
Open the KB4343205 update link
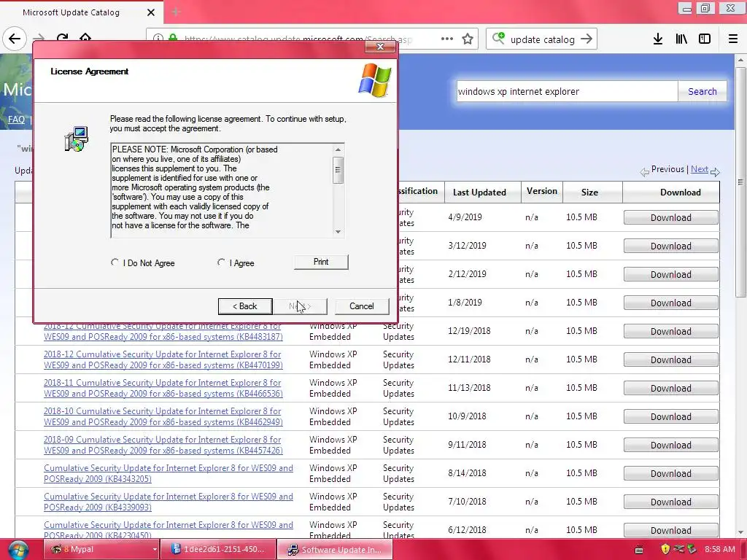coord(169,473)
